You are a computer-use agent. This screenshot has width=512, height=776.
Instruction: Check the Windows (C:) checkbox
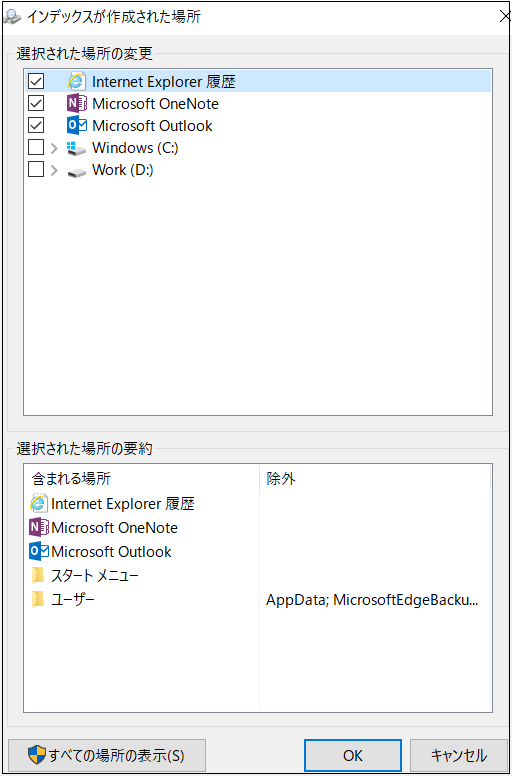coord(36,148)
